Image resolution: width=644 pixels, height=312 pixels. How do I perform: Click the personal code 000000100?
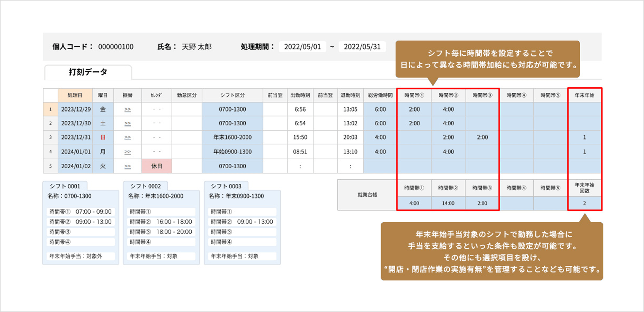(x=116, y=47)
